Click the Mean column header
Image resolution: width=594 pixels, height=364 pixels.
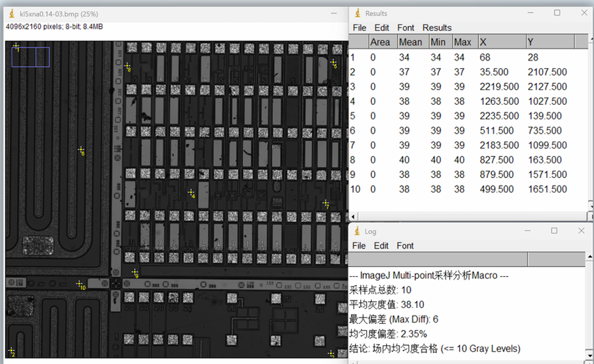tap(410, 42)
